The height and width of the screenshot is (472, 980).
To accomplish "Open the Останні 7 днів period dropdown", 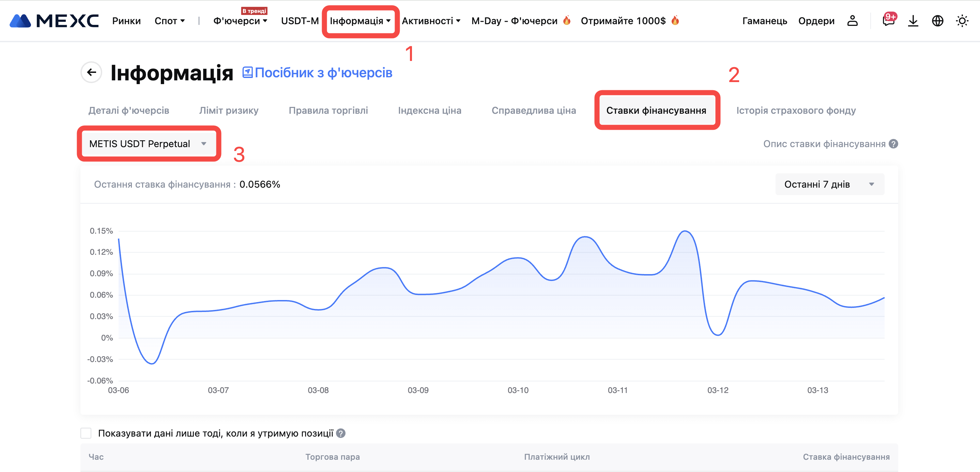I will point(829,185).
